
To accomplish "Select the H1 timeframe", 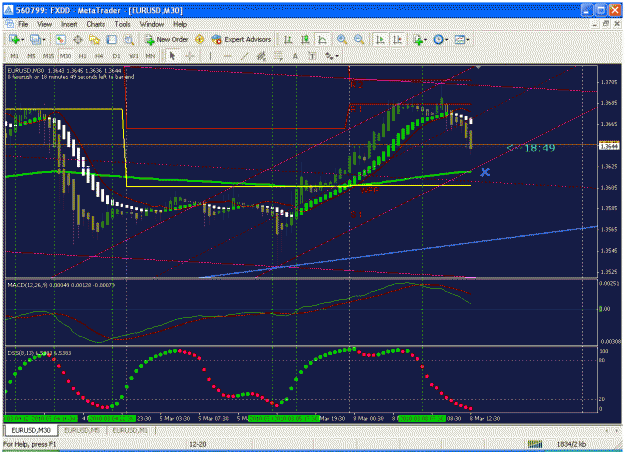I will (82, 56).
